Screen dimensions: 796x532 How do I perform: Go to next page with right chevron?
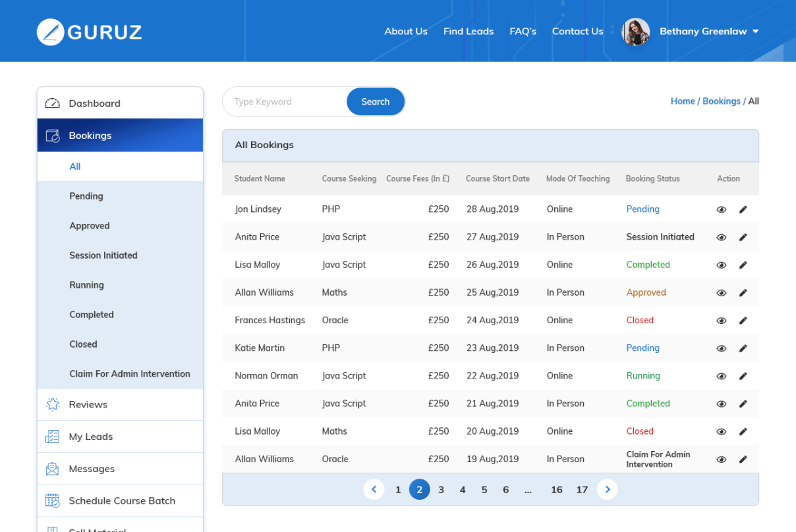pyautogui.click(x=607, y=489)
